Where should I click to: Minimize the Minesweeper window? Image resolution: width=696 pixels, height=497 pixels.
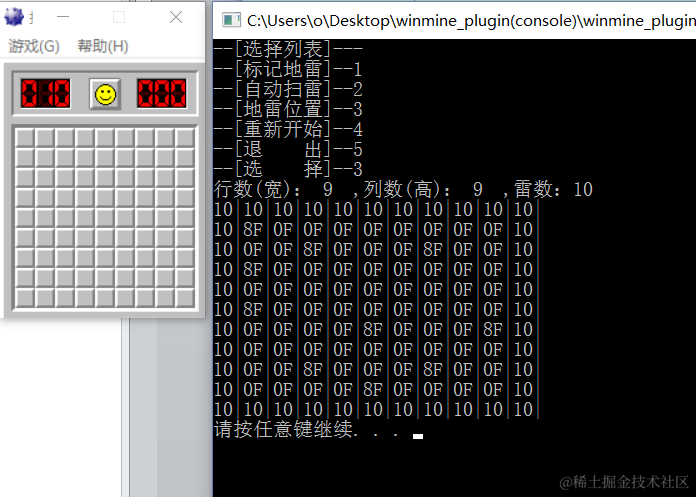[x=63, y=17]
